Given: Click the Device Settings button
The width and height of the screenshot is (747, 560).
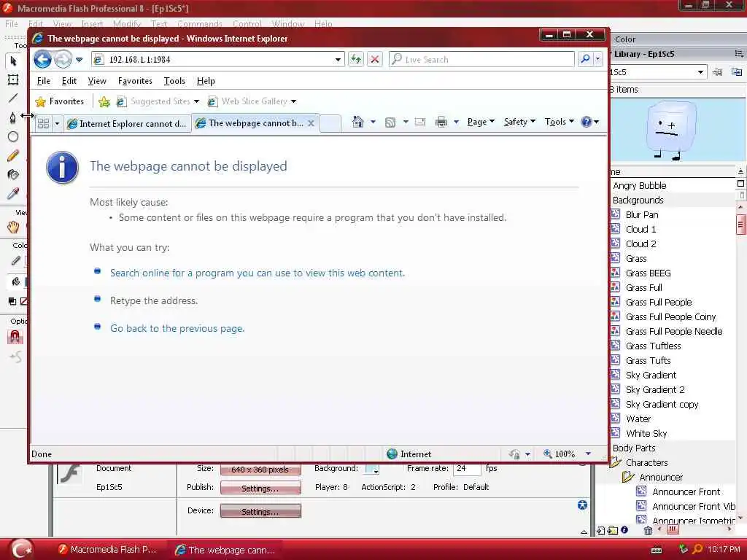Looking at the screenshot, I should click(260, 511).
